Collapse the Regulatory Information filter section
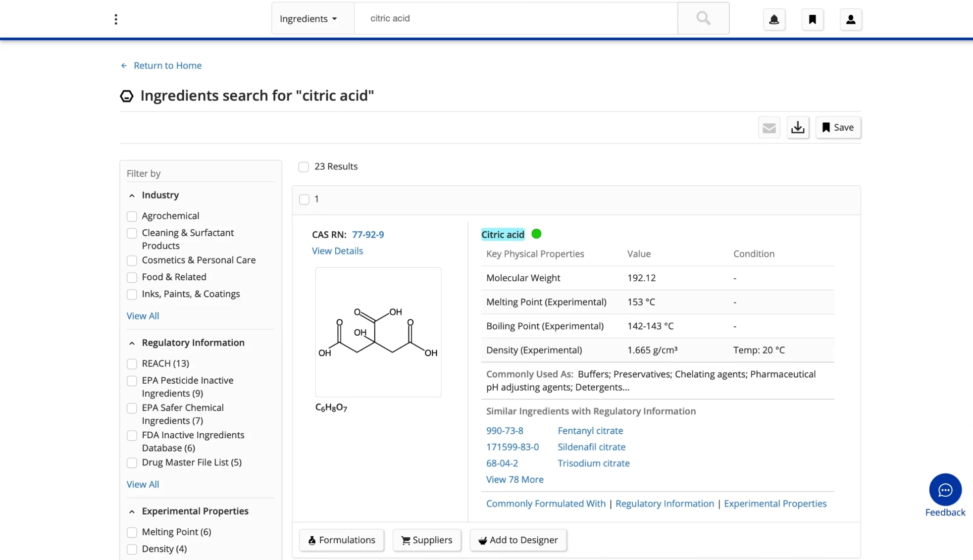The width and height of the screenshot is (973, 560). click(132, 343)
